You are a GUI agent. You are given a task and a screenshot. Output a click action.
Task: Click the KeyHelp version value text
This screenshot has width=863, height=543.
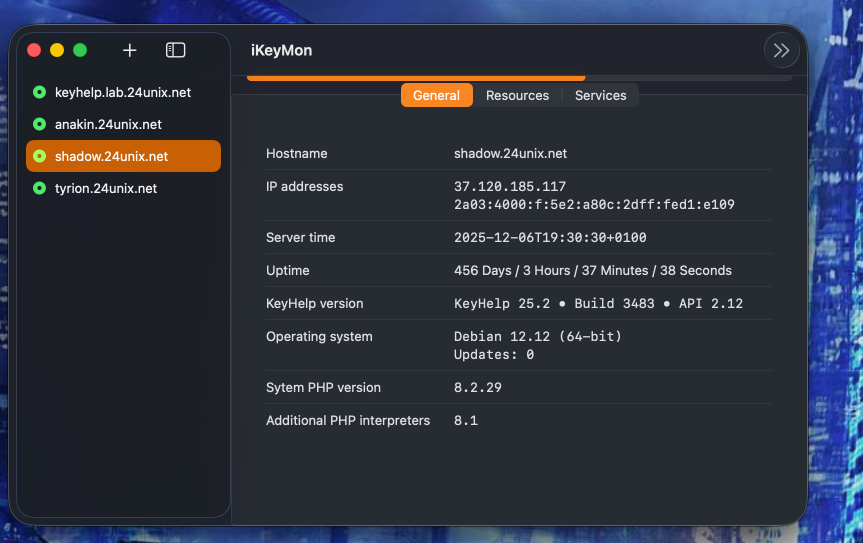pos(598,303)
